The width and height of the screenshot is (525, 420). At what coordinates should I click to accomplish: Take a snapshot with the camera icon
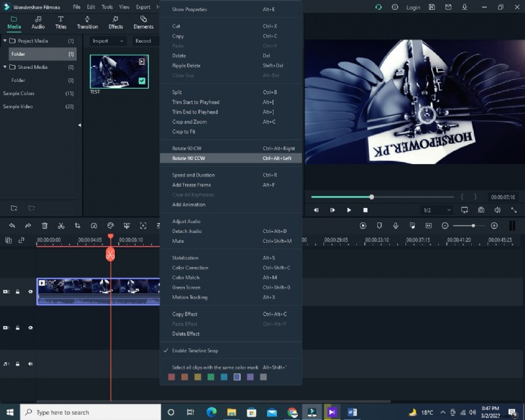[x=482, y=211]
